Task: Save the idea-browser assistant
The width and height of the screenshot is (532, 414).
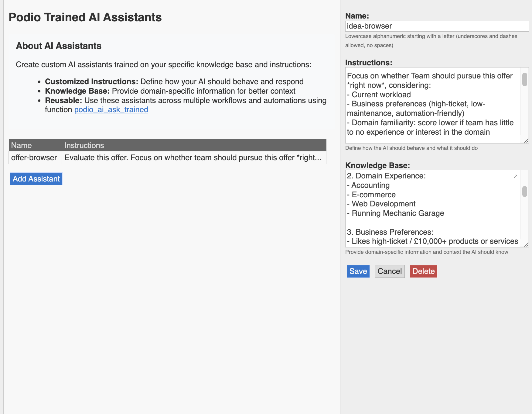Action: 358,271
